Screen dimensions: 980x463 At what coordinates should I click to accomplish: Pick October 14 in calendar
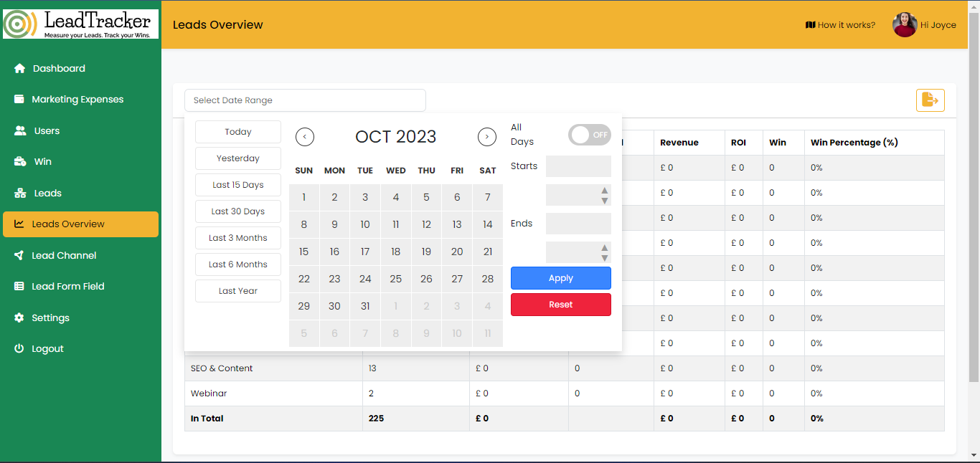click(488, 225)
